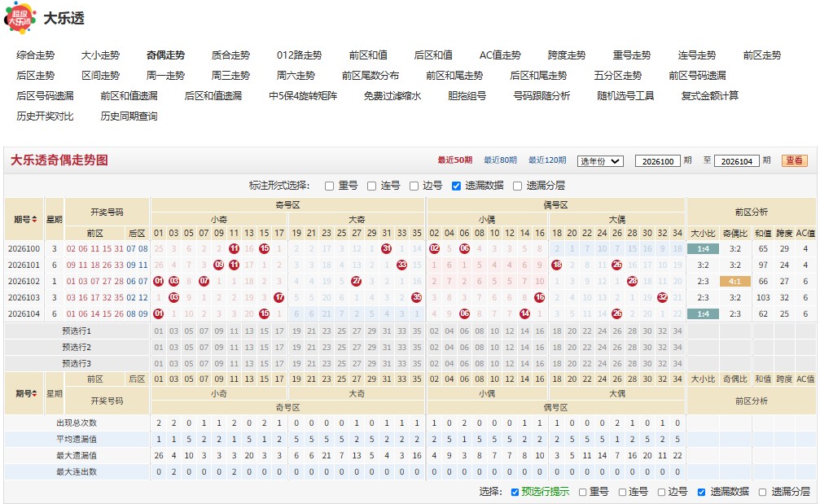Check the 边号 option beside 标注形式选择

(x=414, y=186)
